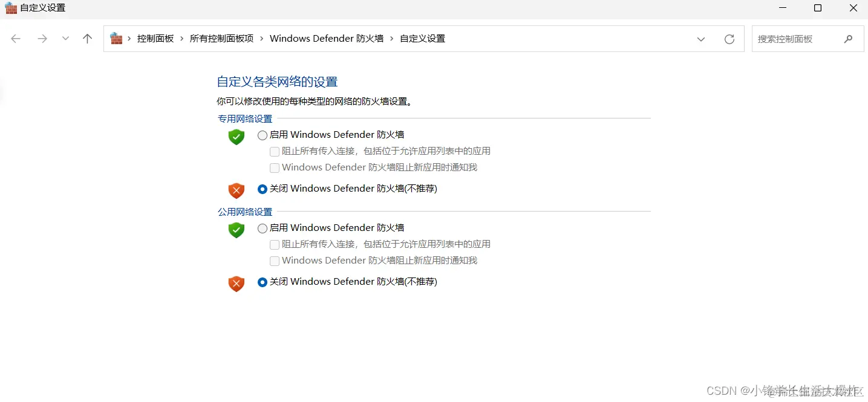Expand chevron before 控制面板 breadcrumb

(129, 39)
